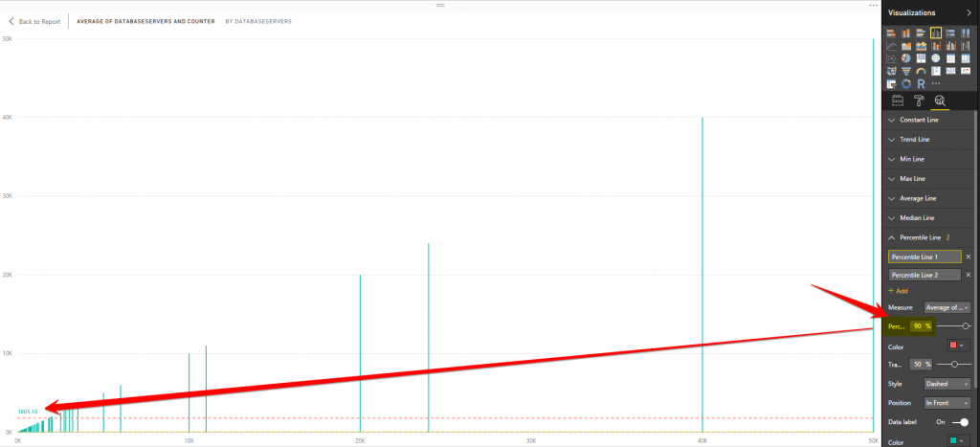This screenshot has width=980, height=447.
Task: Select the Pie chart visualization
Action: click(906, 58)
